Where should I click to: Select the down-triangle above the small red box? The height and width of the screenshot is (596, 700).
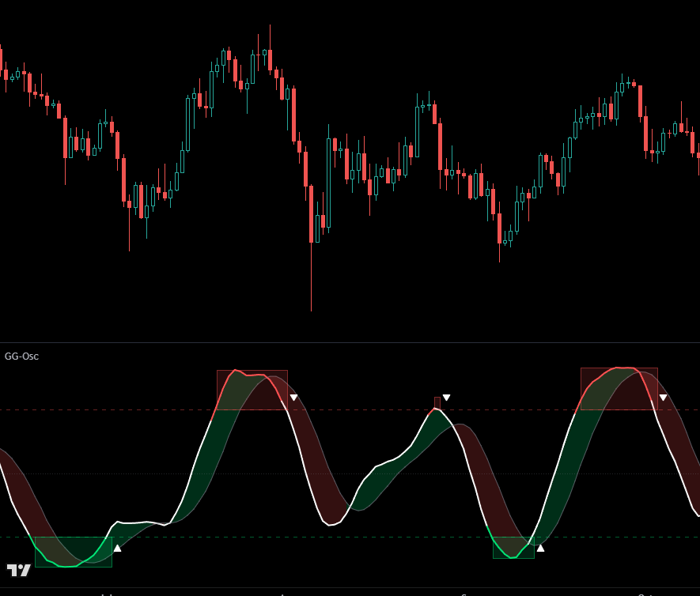[x=446, y=398]
